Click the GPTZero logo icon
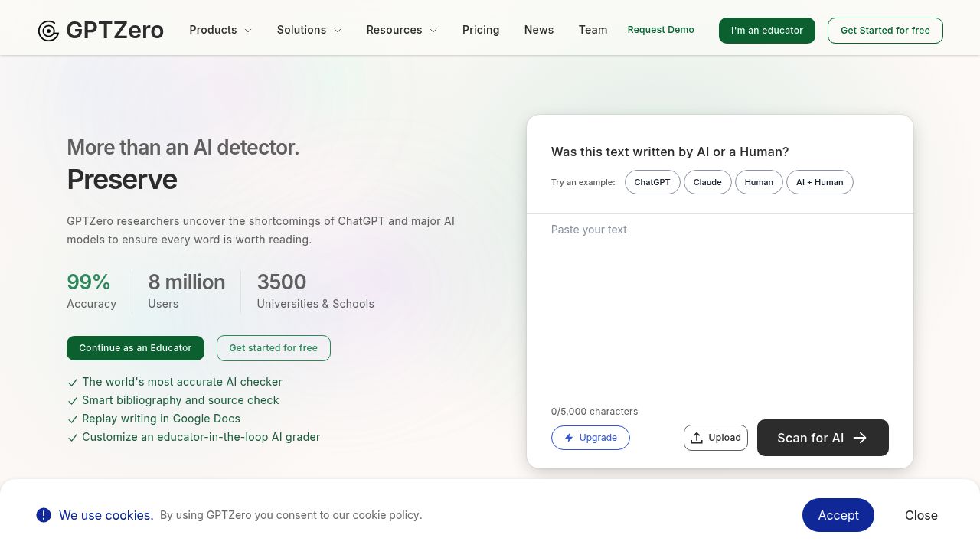This screenshot has width=980, height=551. pos(48,31)
